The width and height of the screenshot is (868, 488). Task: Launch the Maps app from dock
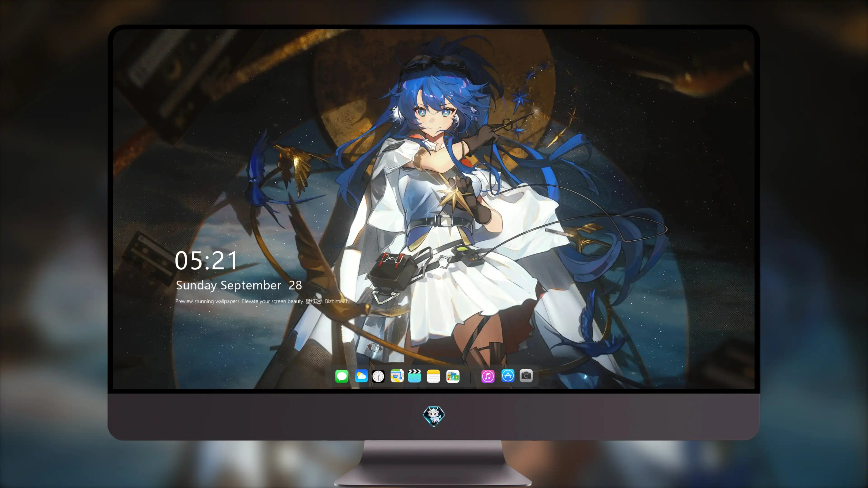click(397, 376)
